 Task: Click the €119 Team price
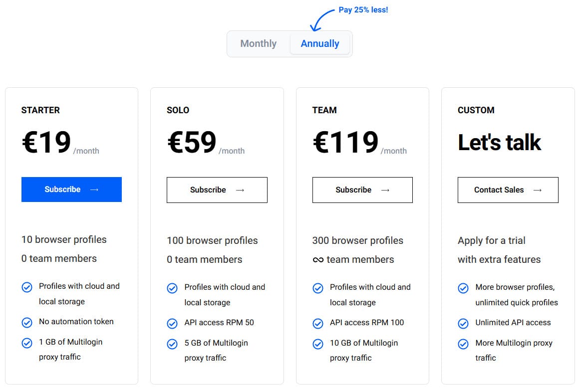point(345,143)
